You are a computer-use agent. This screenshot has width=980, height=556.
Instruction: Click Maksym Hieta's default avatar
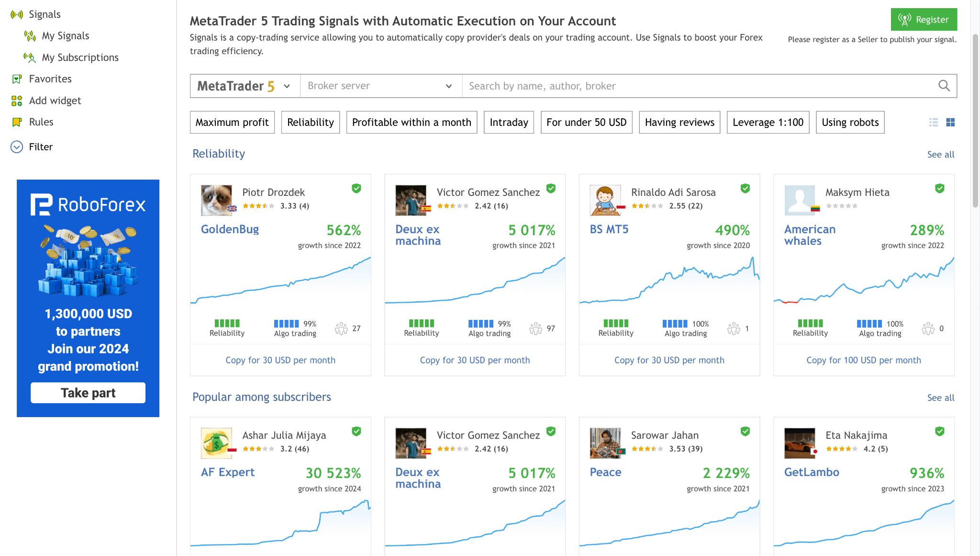[x=800, y=200]
